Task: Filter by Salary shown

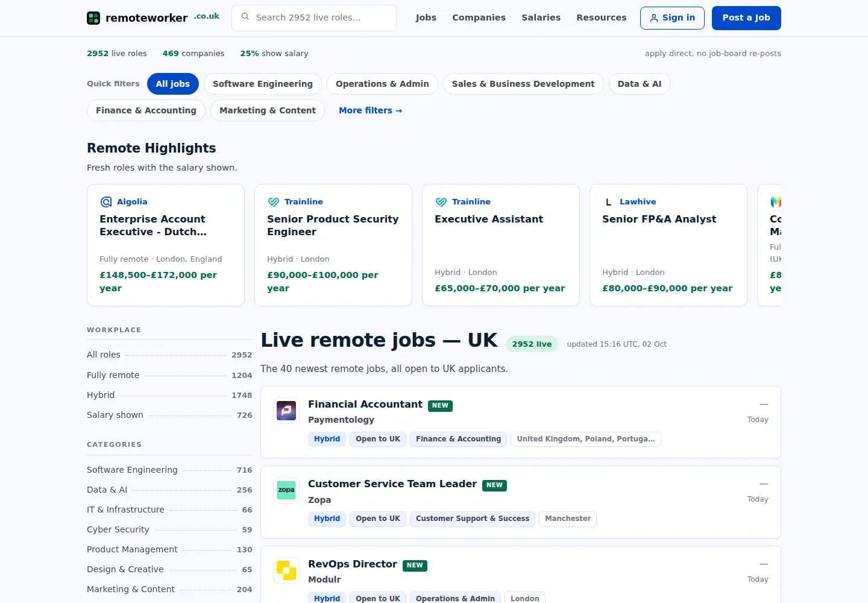Action: (x=169, y=415)
